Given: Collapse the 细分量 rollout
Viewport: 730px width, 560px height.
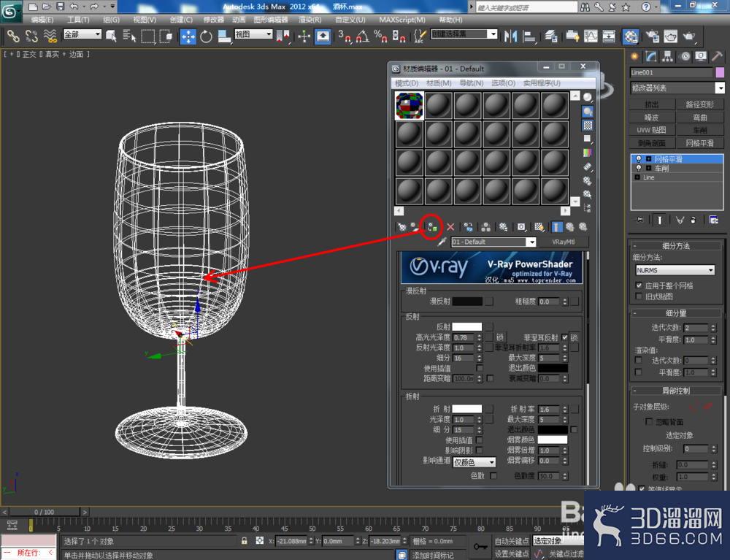Looking at the screenshot, I should click(676, 312).
